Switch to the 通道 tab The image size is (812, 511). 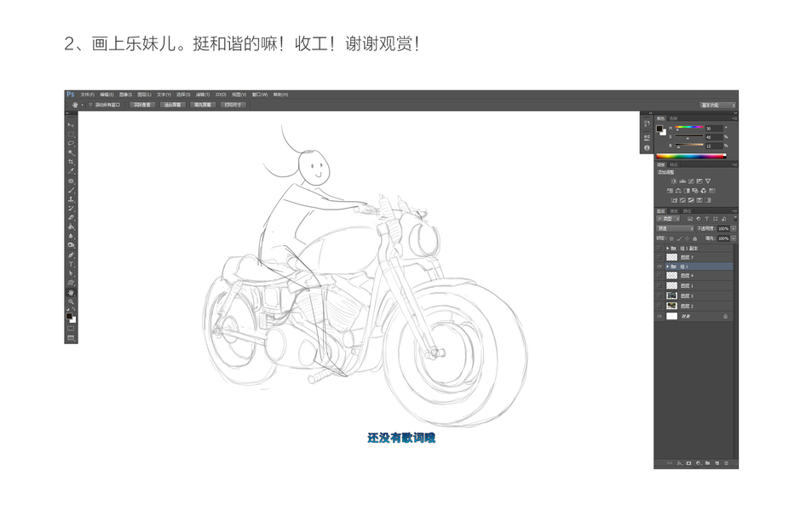point(674,210)
